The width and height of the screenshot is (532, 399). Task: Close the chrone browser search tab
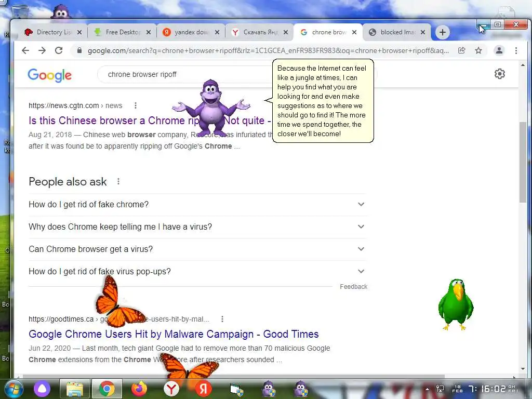pyautogui.click(x=354, y=32)
